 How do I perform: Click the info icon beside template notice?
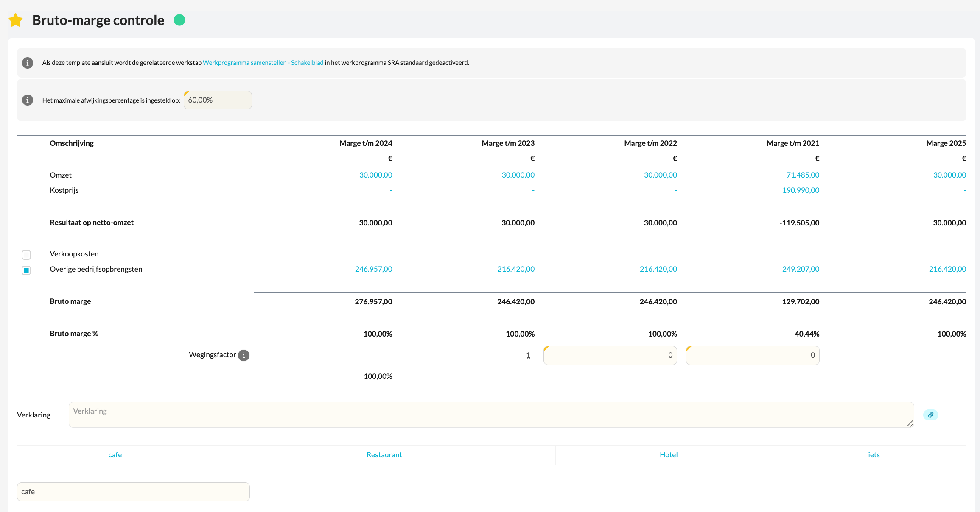click(x=28, y=63)
